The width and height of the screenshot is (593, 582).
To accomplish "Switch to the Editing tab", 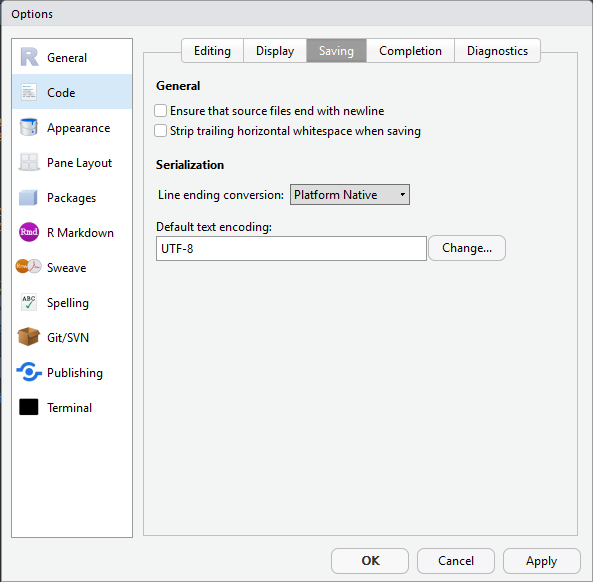I will coord(212,51).
